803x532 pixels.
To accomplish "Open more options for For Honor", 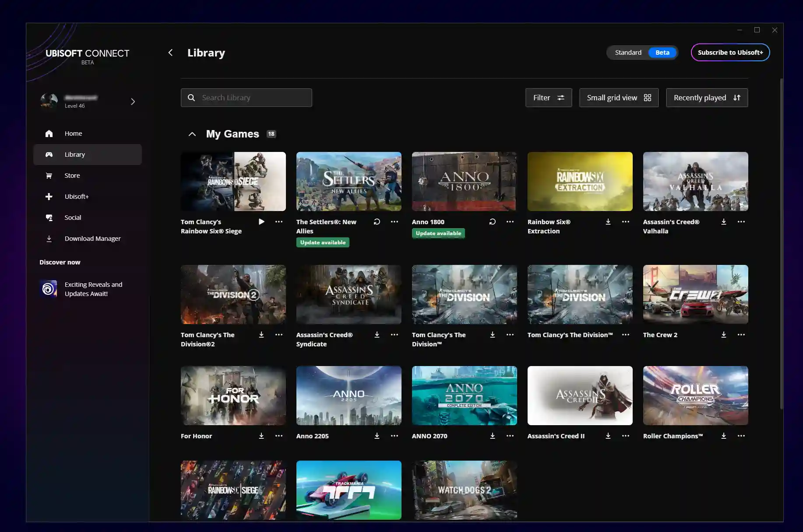I will tap(278, 436).
